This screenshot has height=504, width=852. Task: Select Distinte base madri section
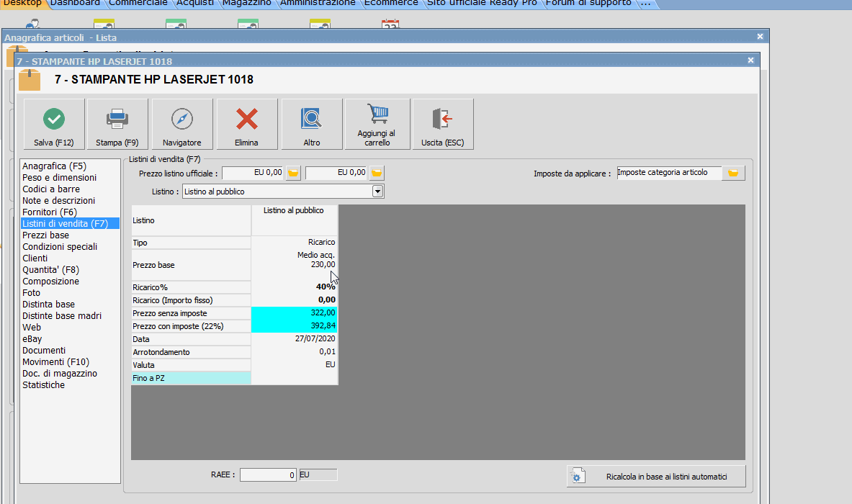coord(62,315)
